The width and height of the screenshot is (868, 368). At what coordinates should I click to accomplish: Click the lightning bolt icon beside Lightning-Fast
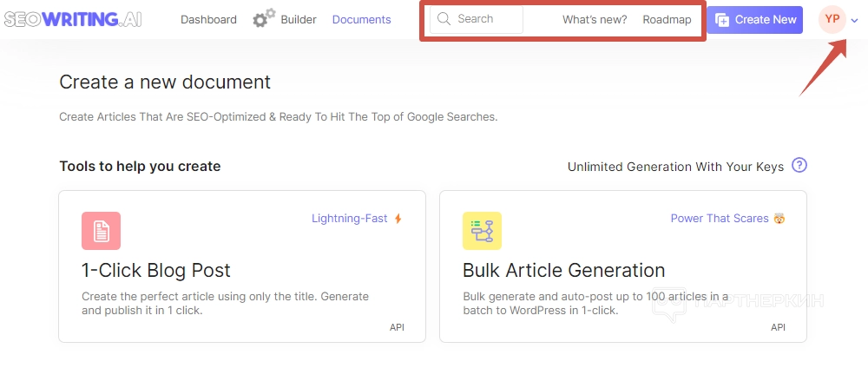pyautogui.click(x=398, y=219)
